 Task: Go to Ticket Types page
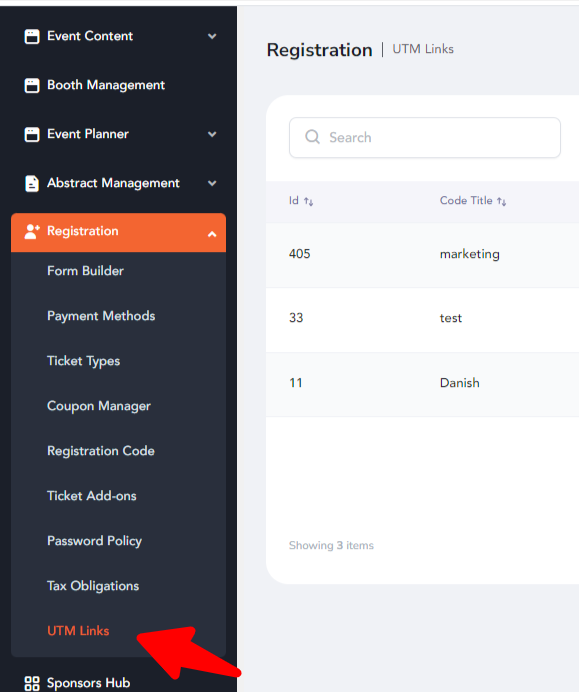[83, 361]
